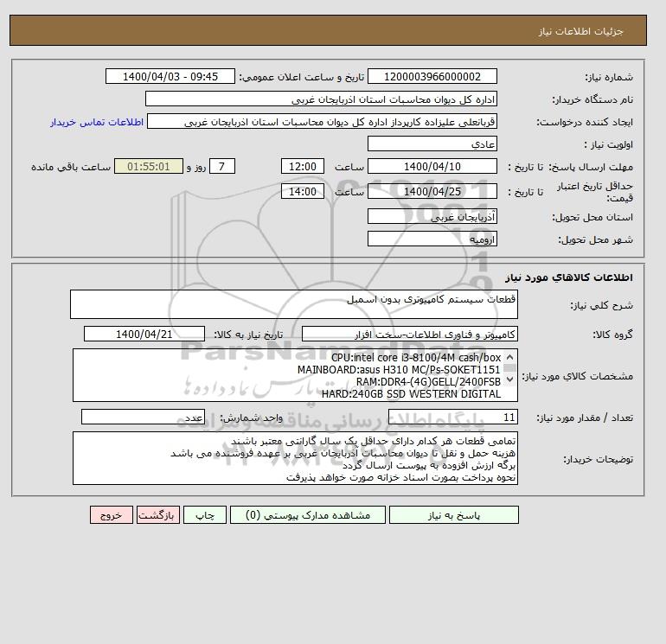Viewport: 666px width, 644px height.
Task: Click general description field 'قطعات سیستم کامپیوتری'
Action: point(294,304)
